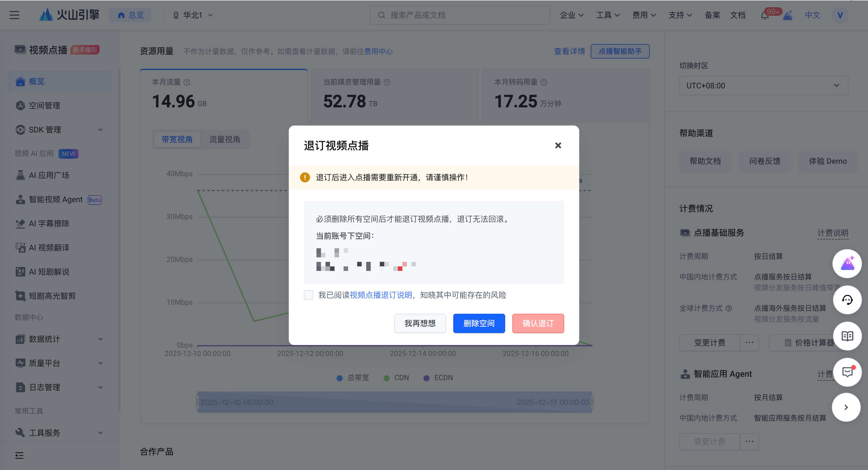
Task: Click the help icon next to 本月流量
Action: [x=187, y=82]
